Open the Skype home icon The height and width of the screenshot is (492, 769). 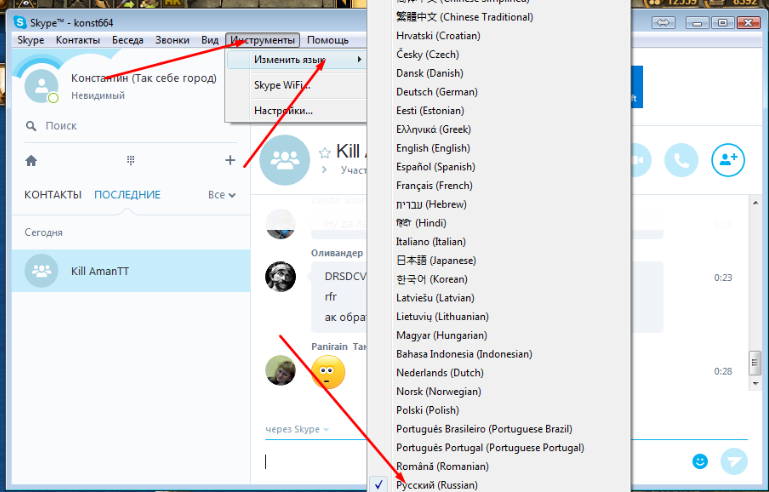31,160
